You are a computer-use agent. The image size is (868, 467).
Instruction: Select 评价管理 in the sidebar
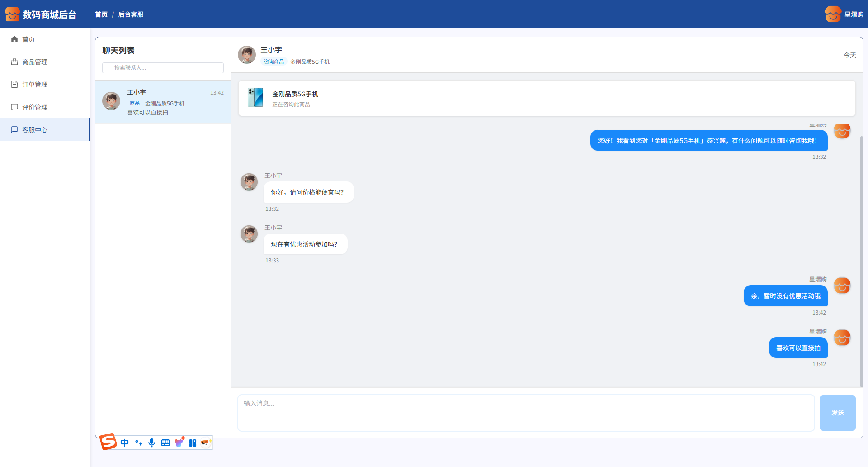click(x=34, y=107)
